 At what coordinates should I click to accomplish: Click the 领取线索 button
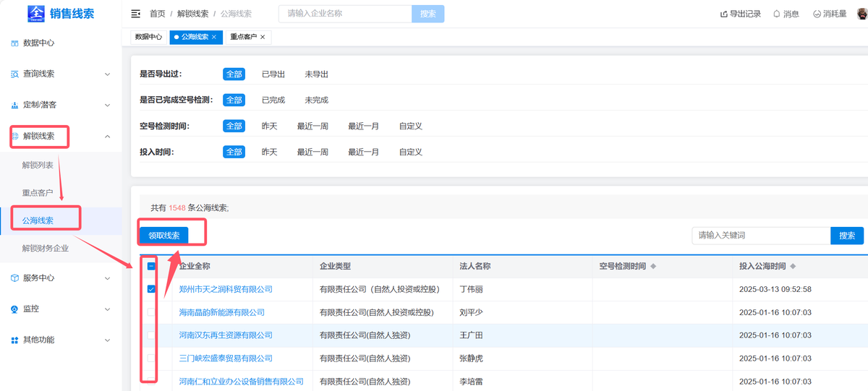pyautogui.click(x=164, y=236)
